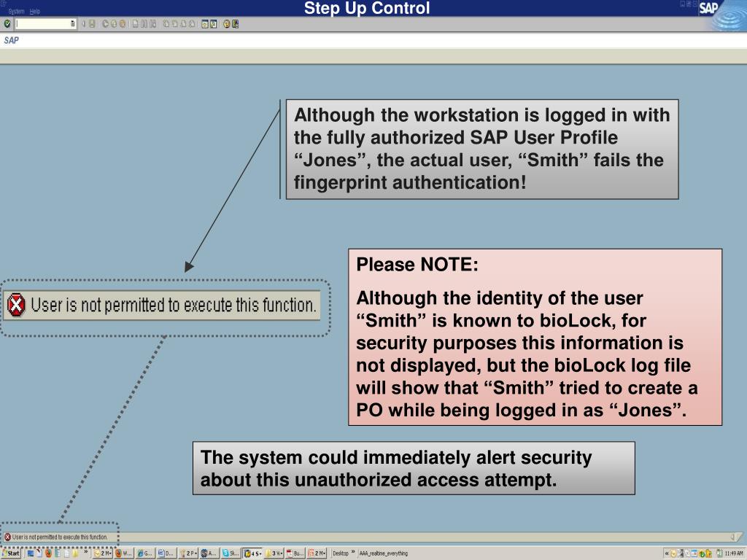Open the command field history dropdown
This screenshot has height=560, width=747.
pyautogui.click(x=73, y=23)
